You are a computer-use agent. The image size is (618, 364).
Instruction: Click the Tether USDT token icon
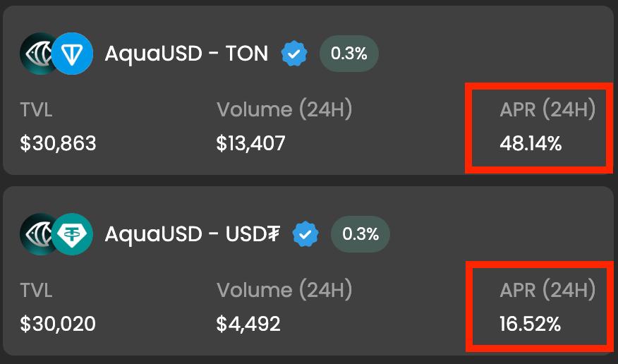pyautogui.click(x=72, y=234)
